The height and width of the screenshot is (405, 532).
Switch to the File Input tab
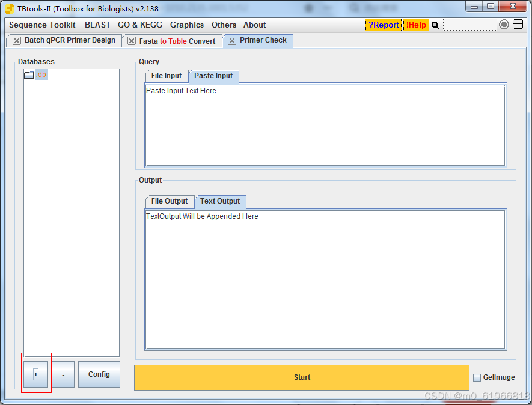point(167,76)
